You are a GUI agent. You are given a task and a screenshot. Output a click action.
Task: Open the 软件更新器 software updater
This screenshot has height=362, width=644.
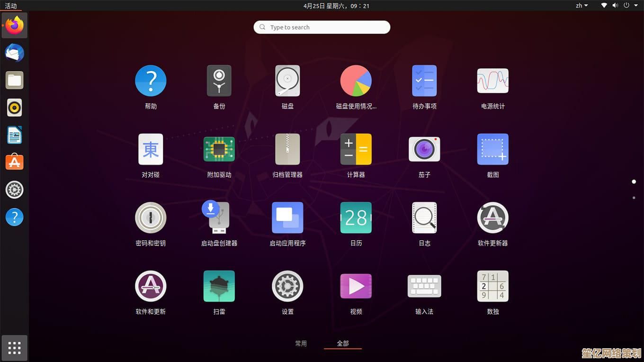[493, 218]
